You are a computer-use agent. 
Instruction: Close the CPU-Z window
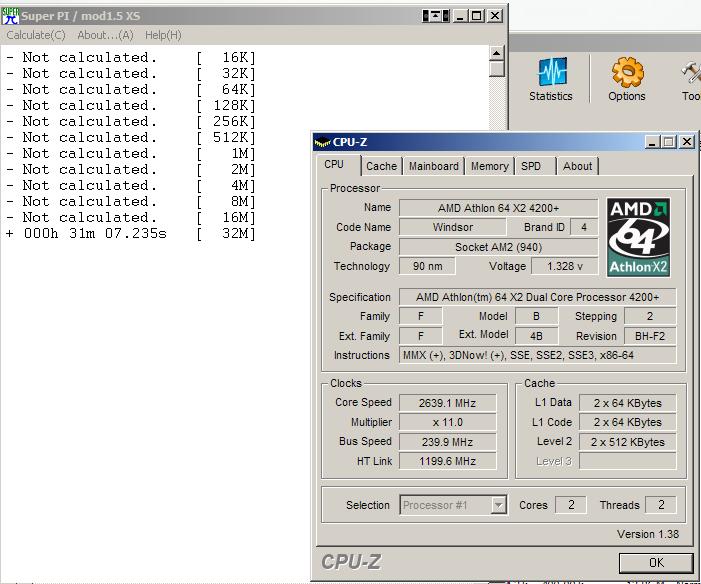click(686, 142)
